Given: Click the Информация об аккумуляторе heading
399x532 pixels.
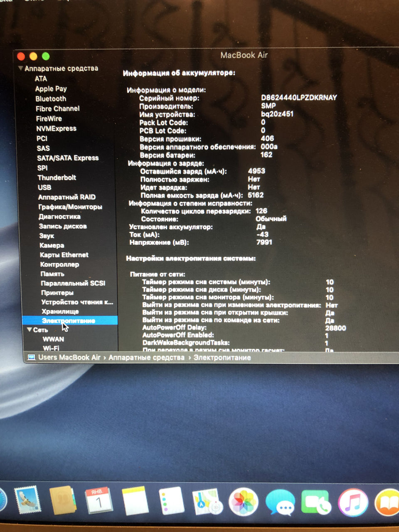Looking at the screenshot, I should point(179,73).
